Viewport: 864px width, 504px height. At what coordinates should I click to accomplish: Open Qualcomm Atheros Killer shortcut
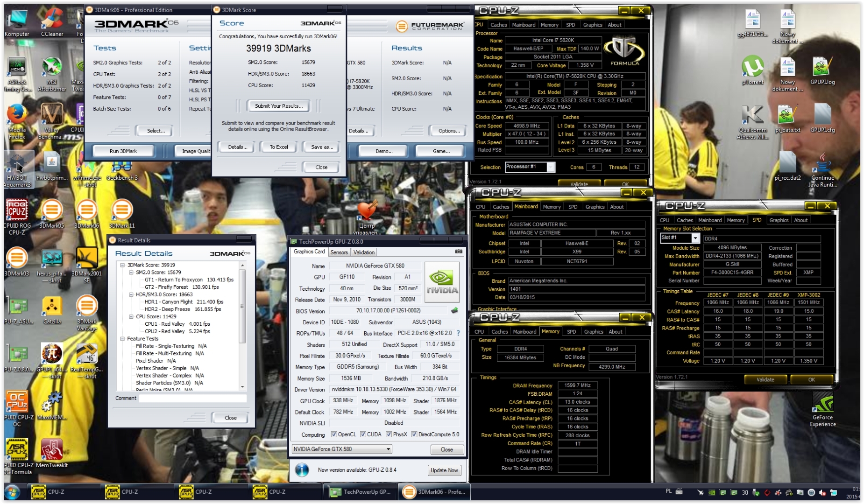(752, 121)
